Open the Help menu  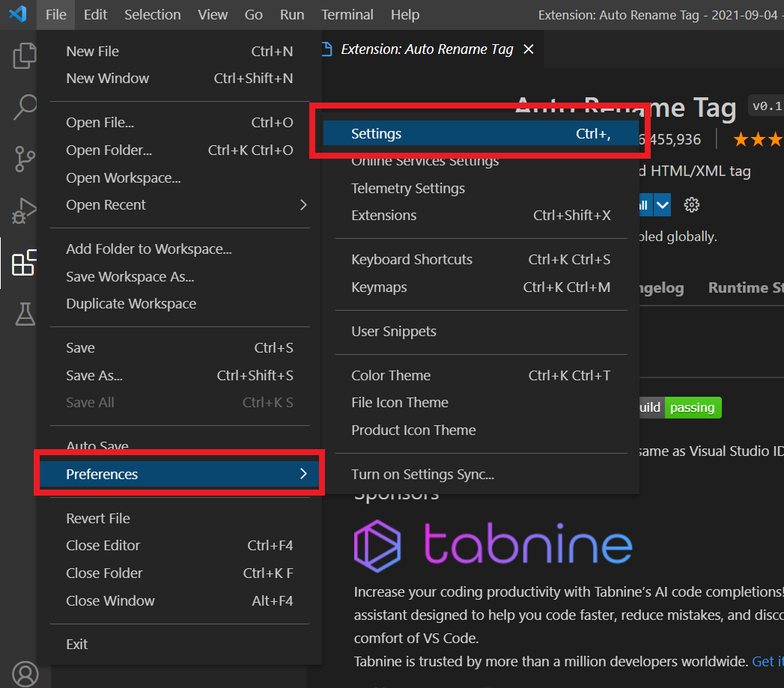(x=405, y=15)
